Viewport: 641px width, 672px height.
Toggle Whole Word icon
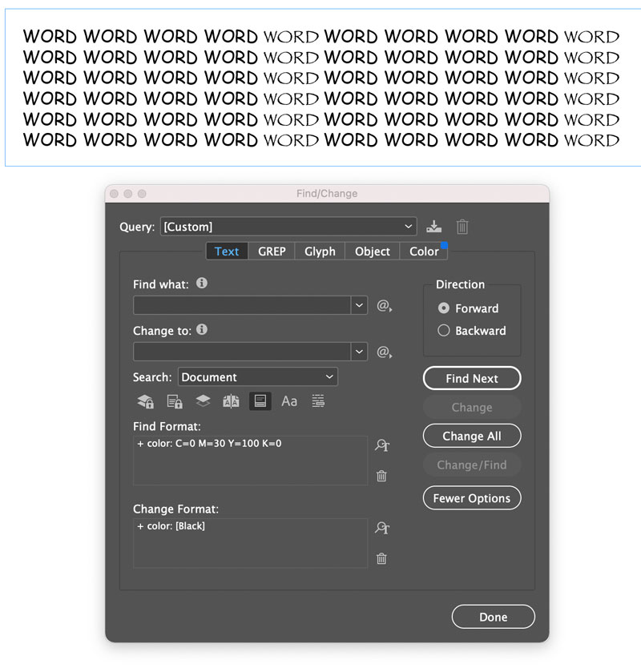(318, 401)
